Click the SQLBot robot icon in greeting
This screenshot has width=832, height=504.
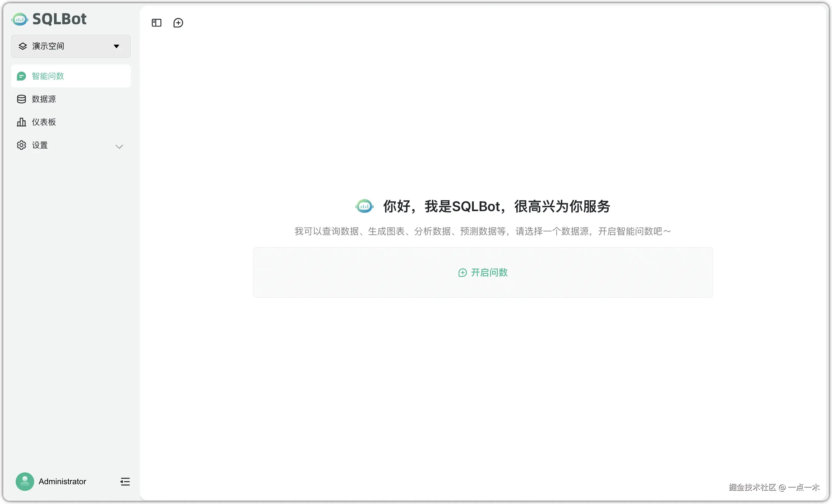tap(364, 206)
